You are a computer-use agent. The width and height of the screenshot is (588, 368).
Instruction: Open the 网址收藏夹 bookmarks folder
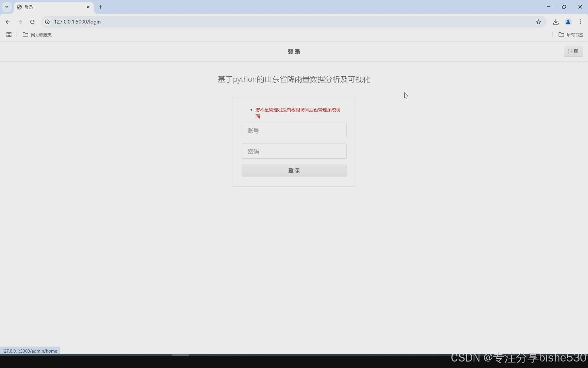(x=37, y=34)
